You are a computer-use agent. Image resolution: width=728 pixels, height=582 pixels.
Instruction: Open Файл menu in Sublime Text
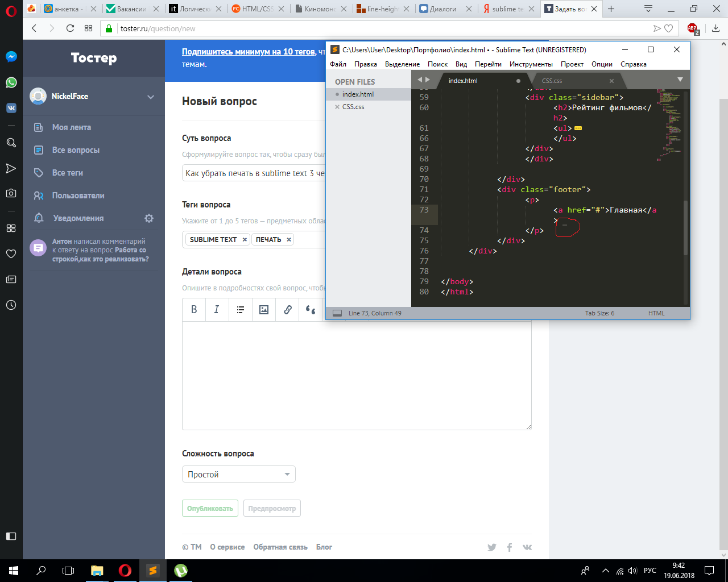(x=338, y=64)
